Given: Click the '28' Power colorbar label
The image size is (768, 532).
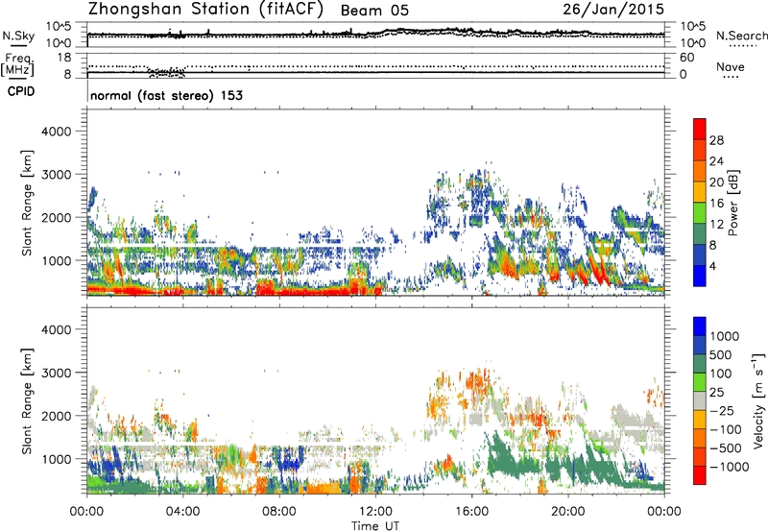Looking at the screenshot, I should click(716, 140).
